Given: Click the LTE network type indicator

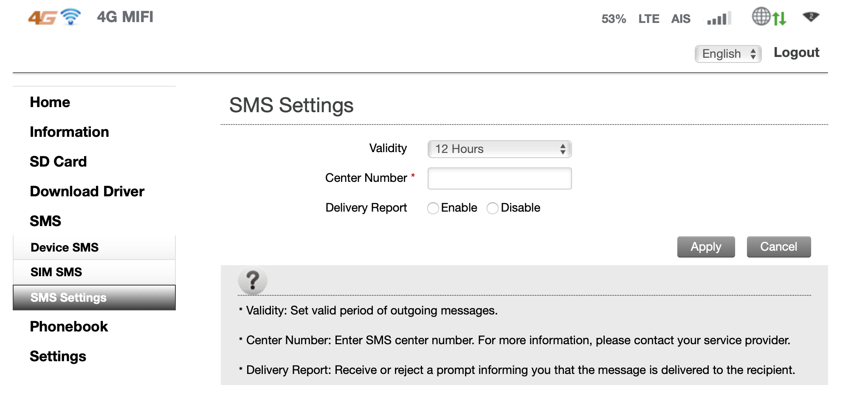Looking at the screenshot, I should click(649, 19).
